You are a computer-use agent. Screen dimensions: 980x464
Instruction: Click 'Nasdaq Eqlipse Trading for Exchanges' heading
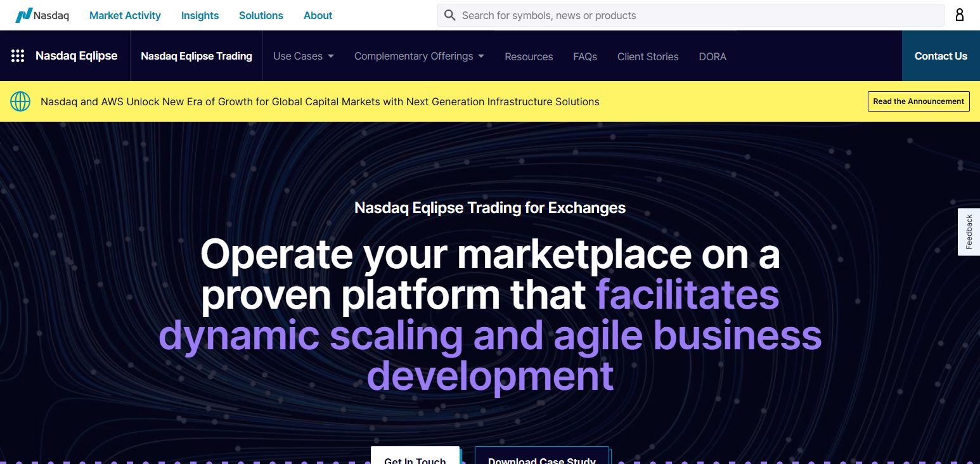(490, 207)
